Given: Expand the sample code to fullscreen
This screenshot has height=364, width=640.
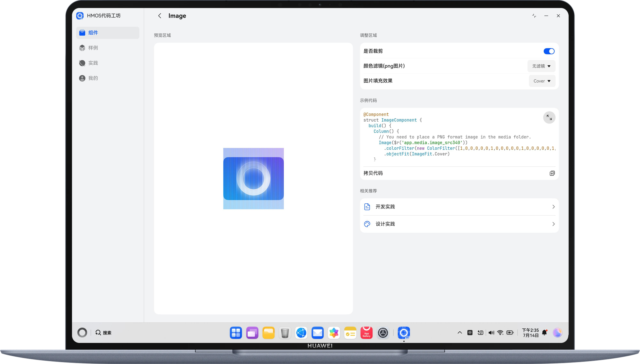Looking at the screenshot, I should pyautogui.click(x=549, y=117).
